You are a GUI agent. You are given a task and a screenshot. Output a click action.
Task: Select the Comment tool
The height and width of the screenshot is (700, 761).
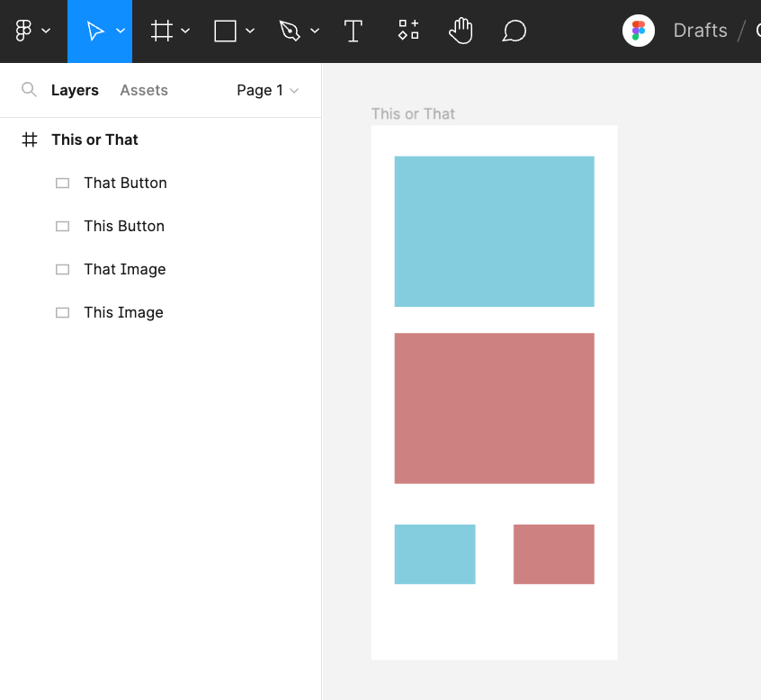point(514,31)
